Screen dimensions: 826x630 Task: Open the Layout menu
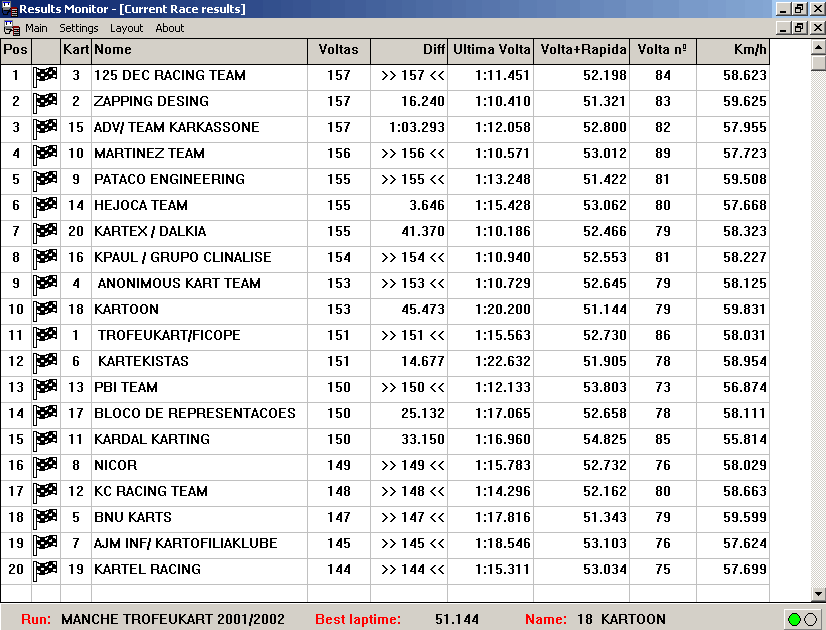127,28
